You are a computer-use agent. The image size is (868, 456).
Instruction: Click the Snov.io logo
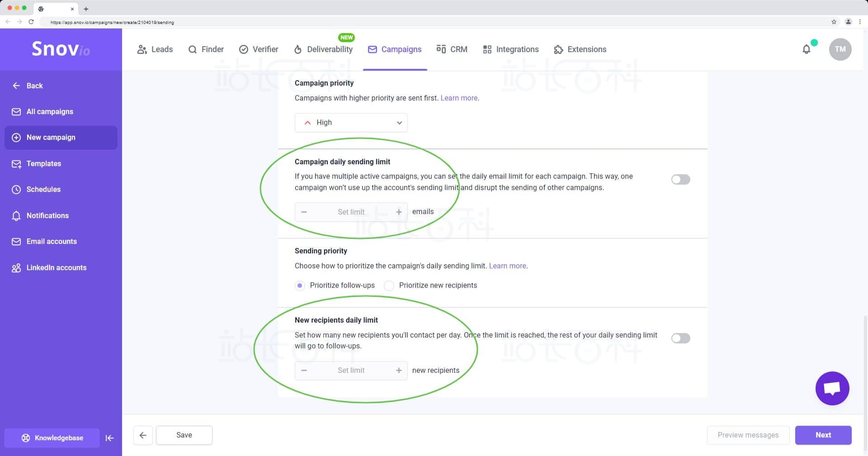coord(61,48)
